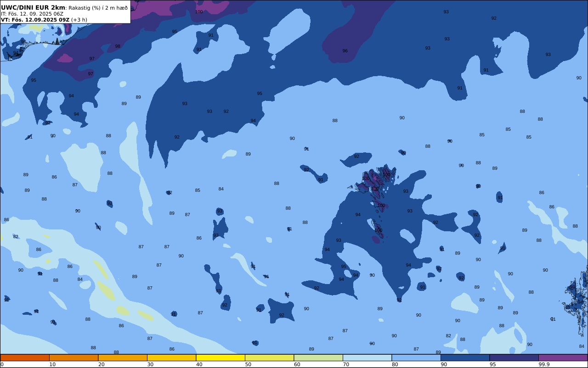Select the '30' legend tick label

pos(150,364)
